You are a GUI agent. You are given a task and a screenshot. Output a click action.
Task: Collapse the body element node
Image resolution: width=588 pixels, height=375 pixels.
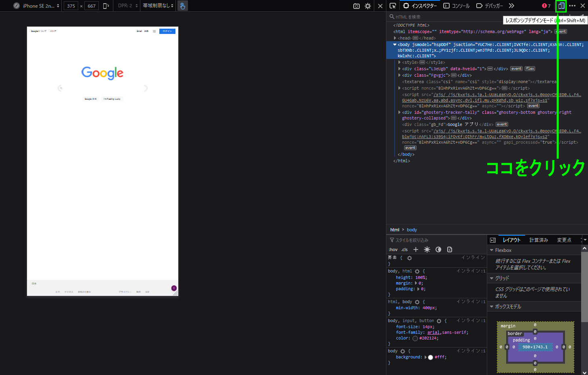coord(395,44)
